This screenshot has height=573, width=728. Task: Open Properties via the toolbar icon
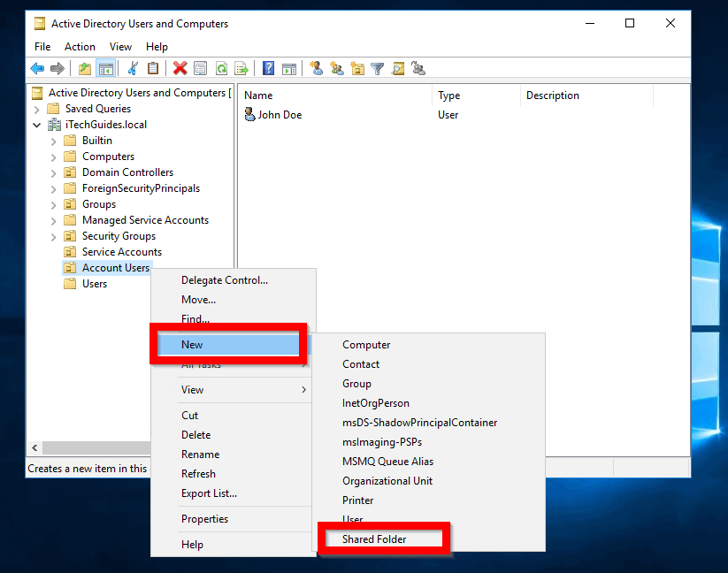[x=200, y=69]
